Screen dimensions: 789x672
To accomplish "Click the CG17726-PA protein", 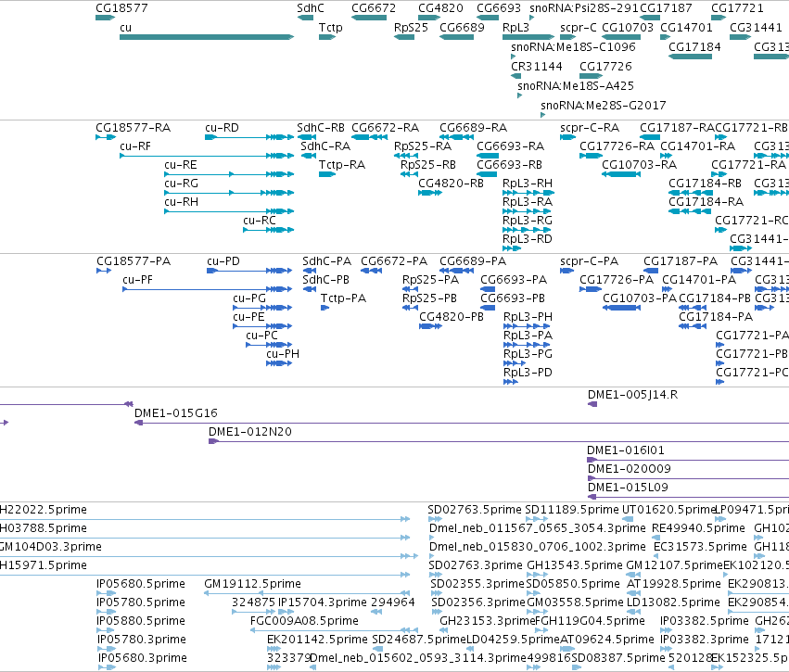I will pos(591,289).
